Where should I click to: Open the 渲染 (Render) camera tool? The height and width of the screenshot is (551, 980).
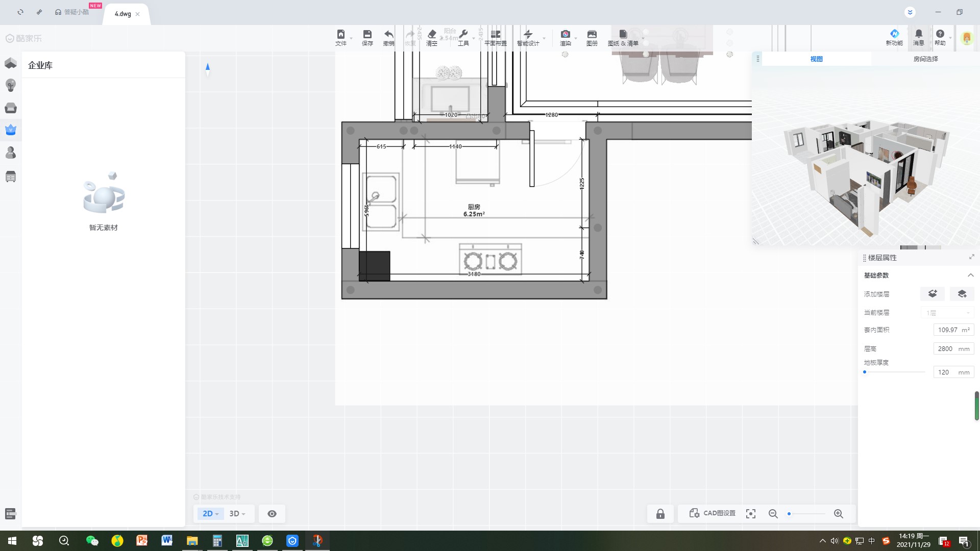[565, 35]
